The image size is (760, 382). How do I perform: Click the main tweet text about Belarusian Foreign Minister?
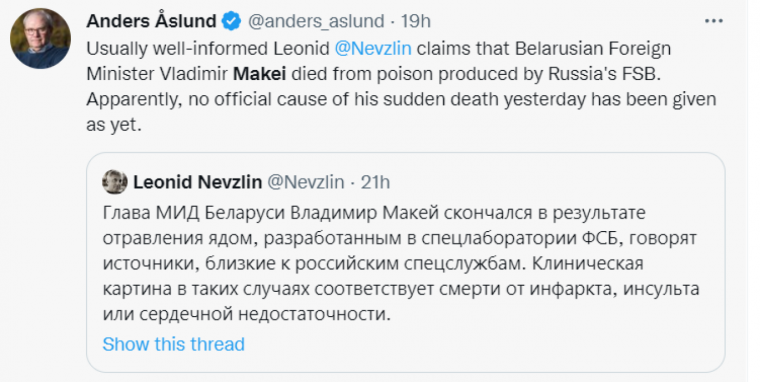(401, 86)
